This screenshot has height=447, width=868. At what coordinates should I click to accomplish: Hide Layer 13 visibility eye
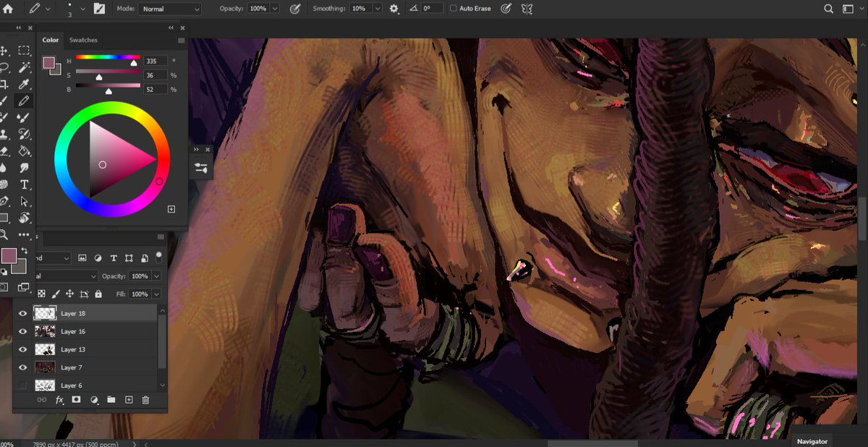22,349
